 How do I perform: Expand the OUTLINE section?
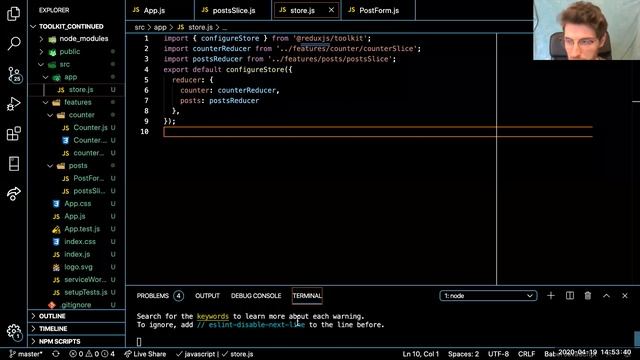click(x=76, y=316)
